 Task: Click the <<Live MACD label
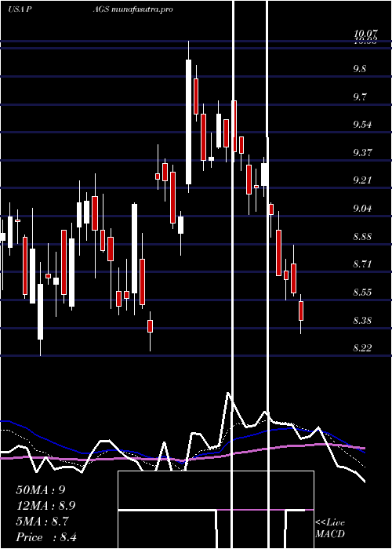click(x=330, y=529)
